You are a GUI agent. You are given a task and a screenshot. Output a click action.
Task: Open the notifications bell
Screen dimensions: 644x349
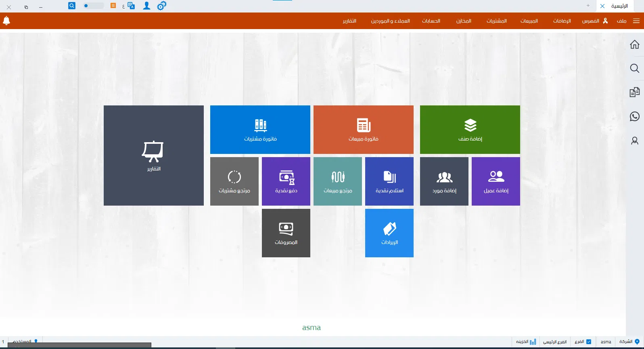pyautogui.click(x=6, y=21)
